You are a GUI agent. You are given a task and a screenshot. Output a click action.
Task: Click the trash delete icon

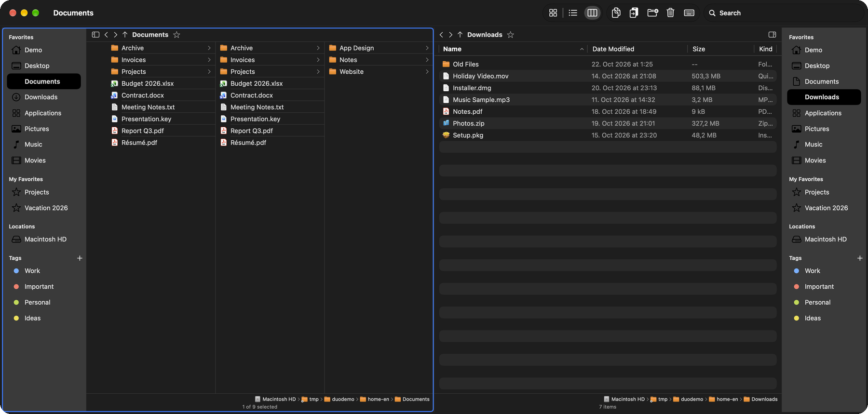[x=670, y=13]
